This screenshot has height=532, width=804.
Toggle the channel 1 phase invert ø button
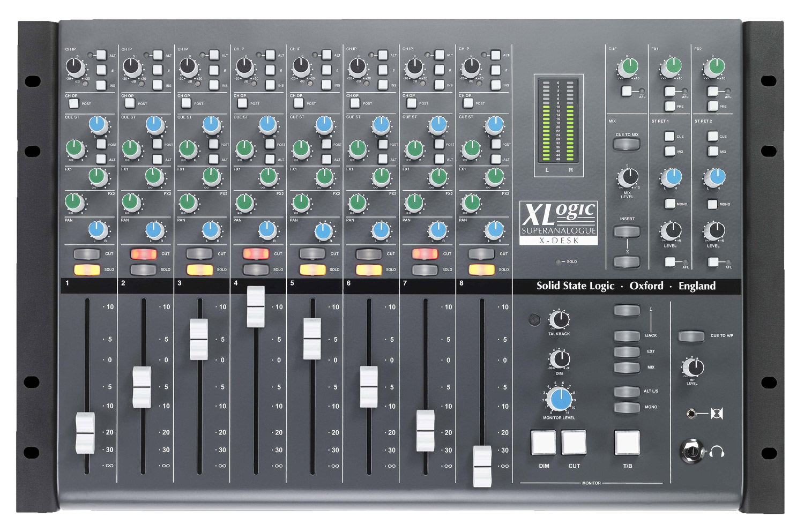coord(101,70)
